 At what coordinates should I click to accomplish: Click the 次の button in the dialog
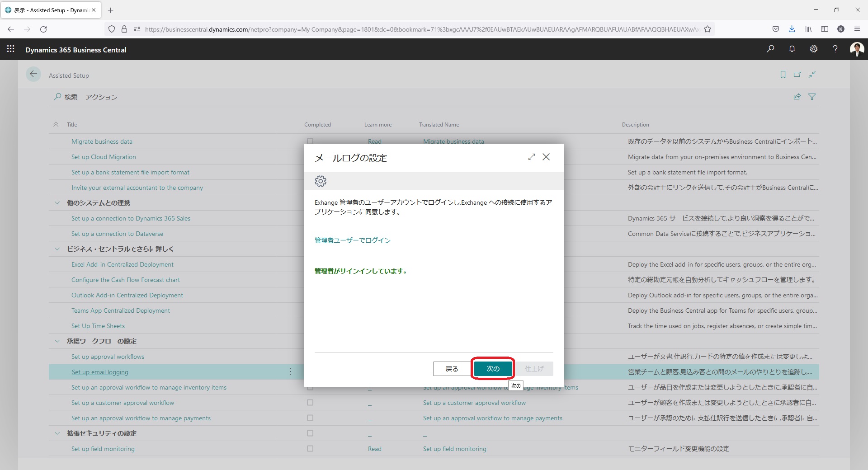coord(493,369)
